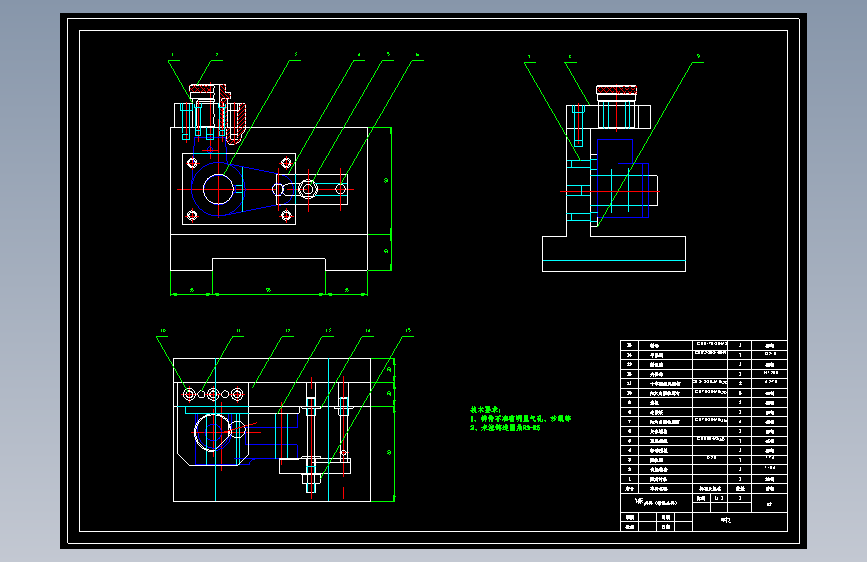
Task: Select balloon number 8 in side view
Action: 570,57
